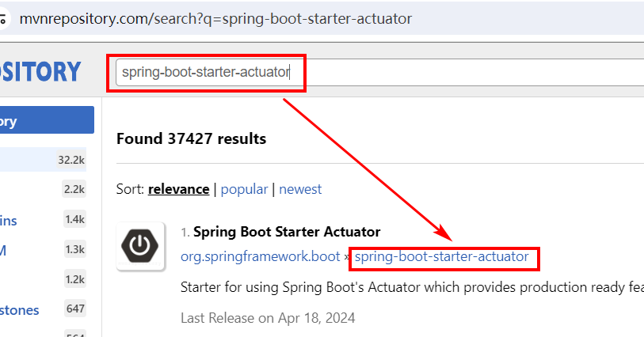Click 'Last Release on Apr 18, 2024' text
The height and width of the screenshot is (337, 644).
coord(268,318)
